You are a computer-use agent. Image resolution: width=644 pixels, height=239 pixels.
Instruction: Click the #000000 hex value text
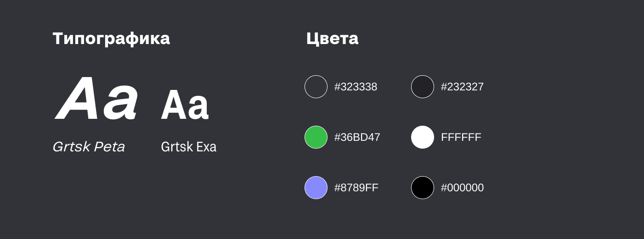tap(462, 188)
